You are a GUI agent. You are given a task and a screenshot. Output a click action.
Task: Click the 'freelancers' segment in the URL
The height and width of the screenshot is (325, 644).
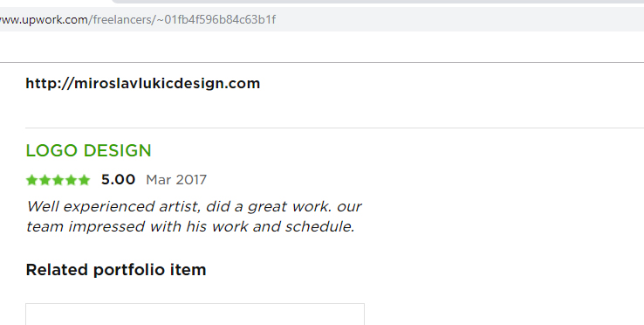click(122, 19)
